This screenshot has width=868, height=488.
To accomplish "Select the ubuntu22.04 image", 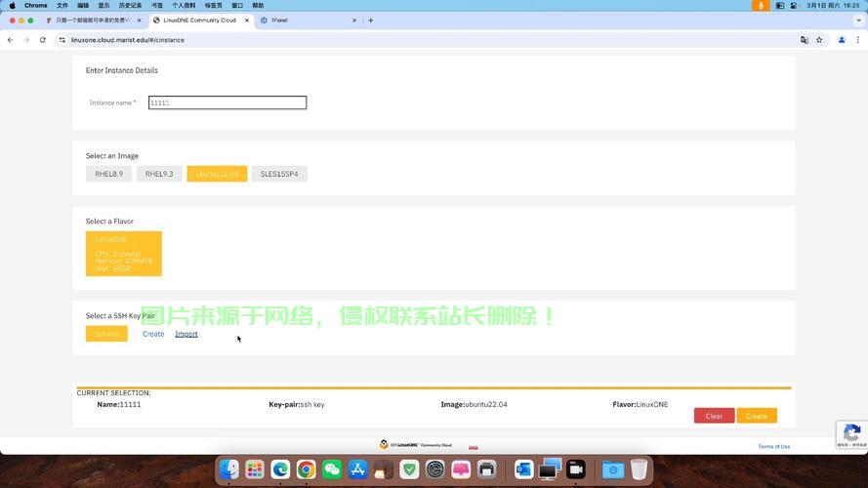I will click(217, 174).
